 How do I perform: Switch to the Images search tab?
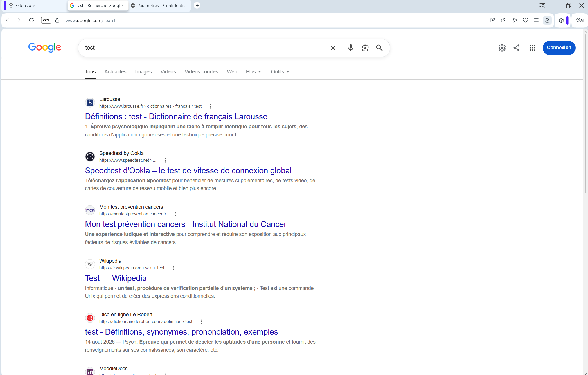tap(143, 72)
